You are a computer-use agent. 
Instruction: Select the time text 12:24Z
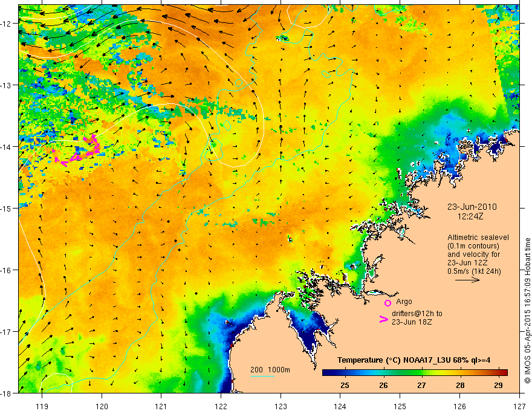[470, 216]
